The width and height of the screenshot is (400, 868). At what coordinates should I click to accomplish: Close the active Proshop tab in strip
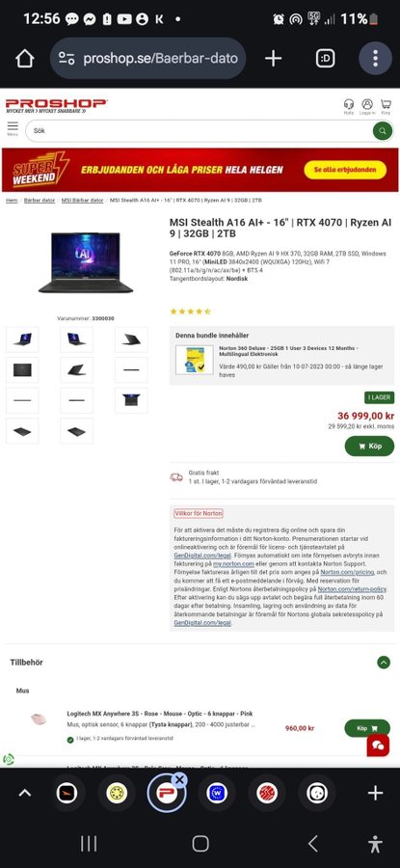(x=178, y=780)
